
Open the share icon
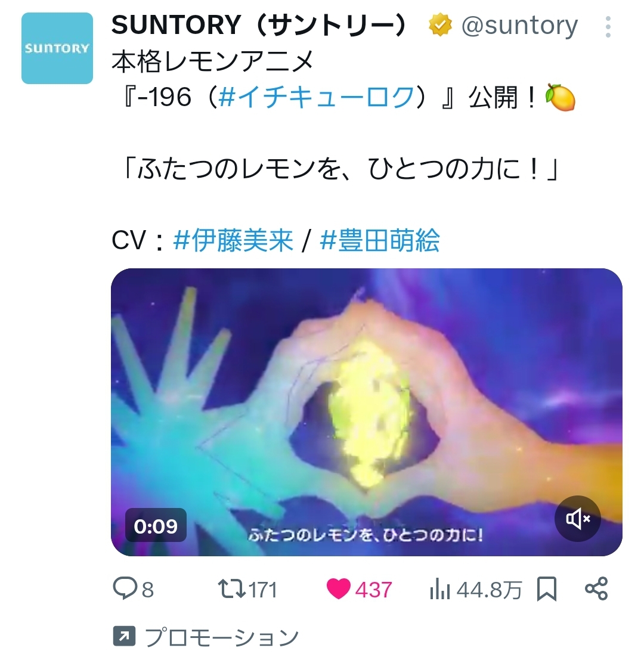click(596, 588)
